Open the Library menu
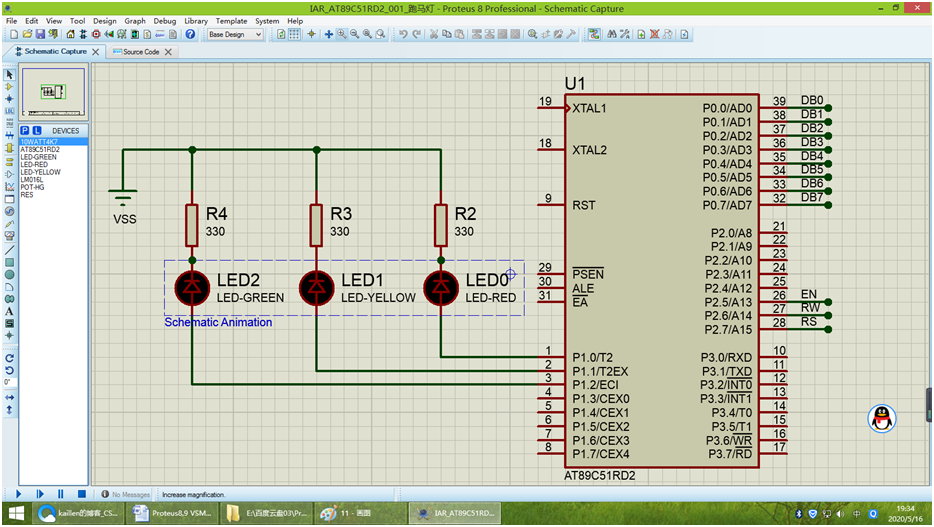Image resolution: width=934 pixels, height=527 pixels. pyautogui.click(x=196, y=21)
